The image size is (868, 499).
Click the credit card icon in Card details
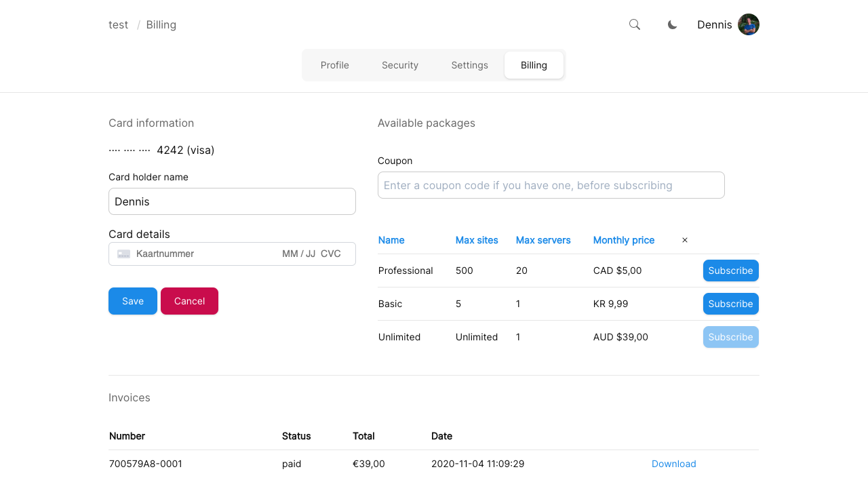point(123,254)
